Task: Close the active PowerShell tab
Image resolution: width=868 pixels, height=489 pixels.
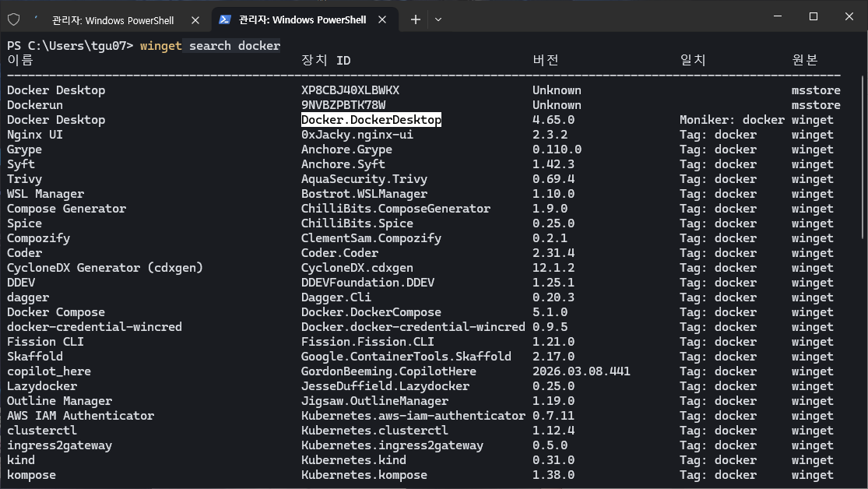Action: point(385,19)
